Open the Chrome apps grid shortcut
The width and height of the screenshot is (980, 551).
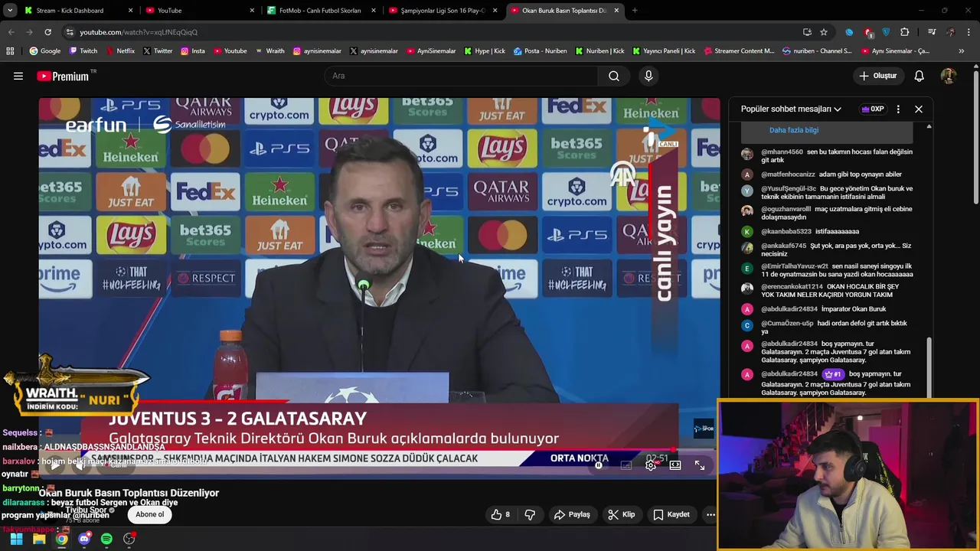10,51
